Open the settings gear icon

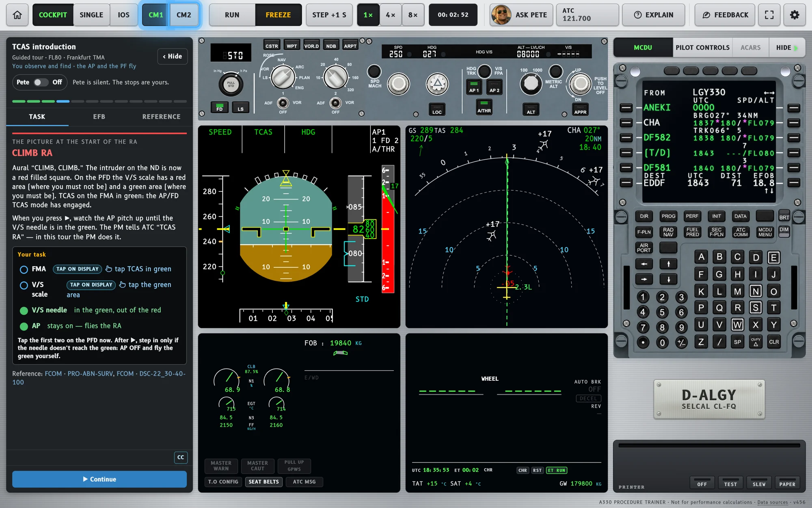pyautogui.click(x=794, y=15)
